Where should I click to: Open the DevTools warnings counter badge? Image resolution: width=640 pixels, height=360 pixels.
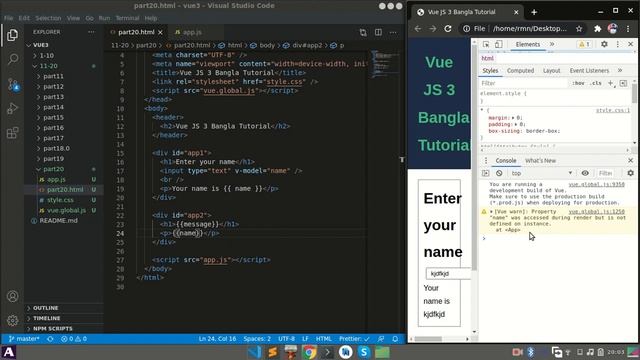pyautogui.click(x=584, y=44)
